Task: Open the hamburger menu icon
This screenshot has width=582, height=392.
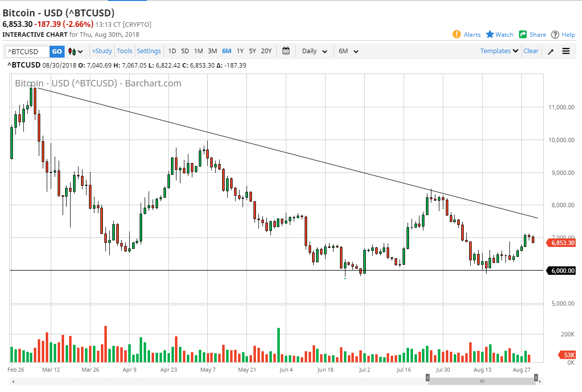Action: click(566, 51)
